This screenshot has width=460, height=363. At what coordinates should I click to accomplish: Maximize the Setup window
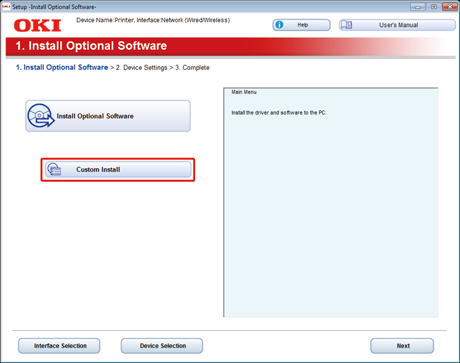(x=434, y=7)
